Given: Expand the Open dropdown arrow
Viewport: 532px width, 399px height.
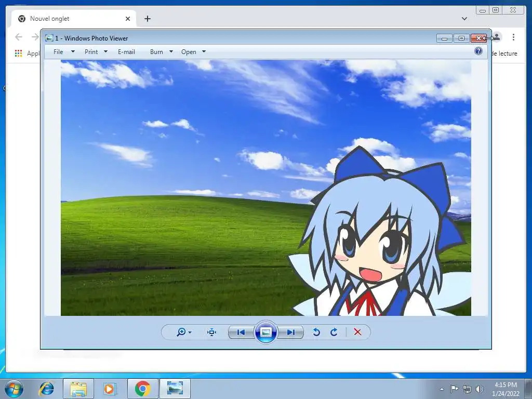Looking at the screenshot, I should pyautogui.click(x=204, y=51).
